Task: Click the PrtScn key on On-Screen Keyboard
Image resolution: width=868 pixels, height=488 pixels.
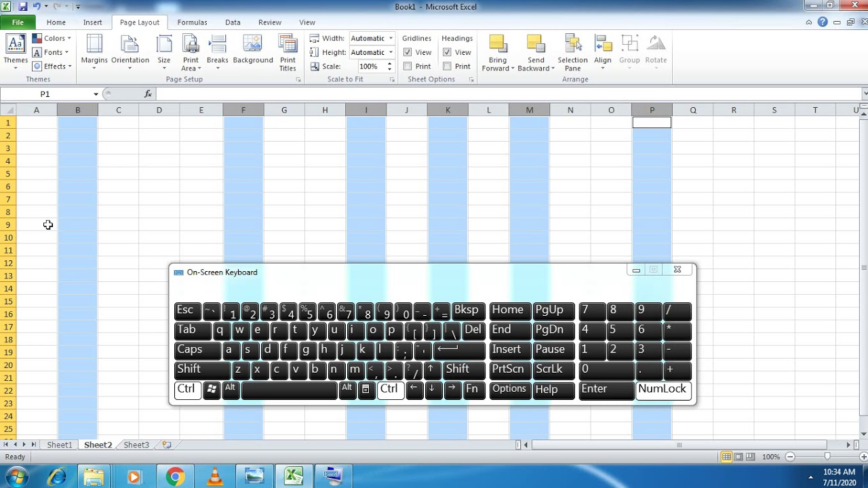Action: coord(510,371)
